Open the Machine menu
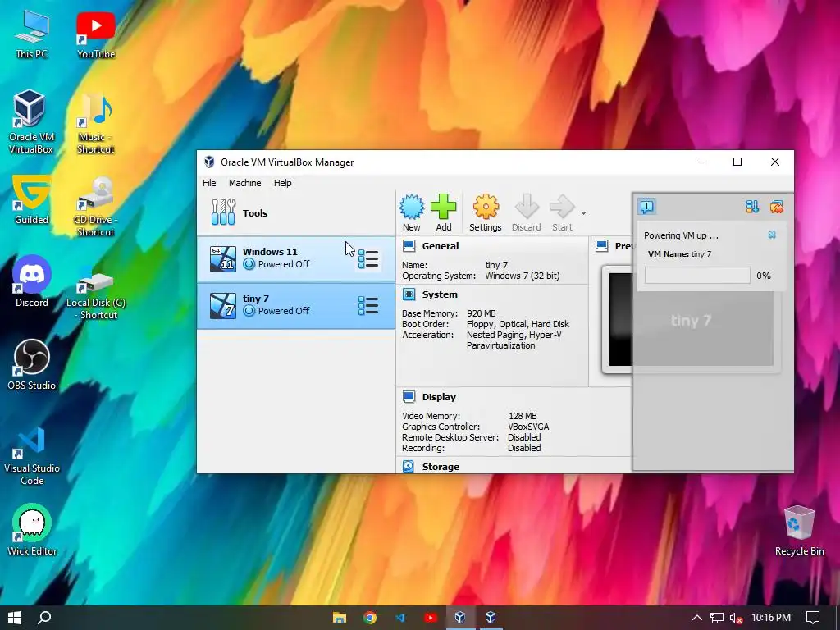 [244, 183]
